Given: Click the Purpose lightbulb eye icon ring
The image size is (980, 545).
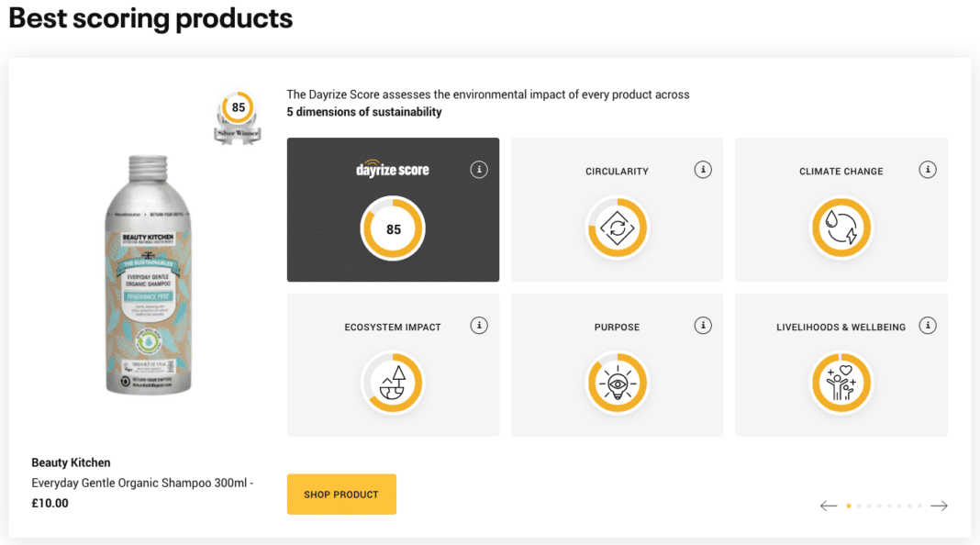Looking at the screenshot, I should click(x=618, y=384).
